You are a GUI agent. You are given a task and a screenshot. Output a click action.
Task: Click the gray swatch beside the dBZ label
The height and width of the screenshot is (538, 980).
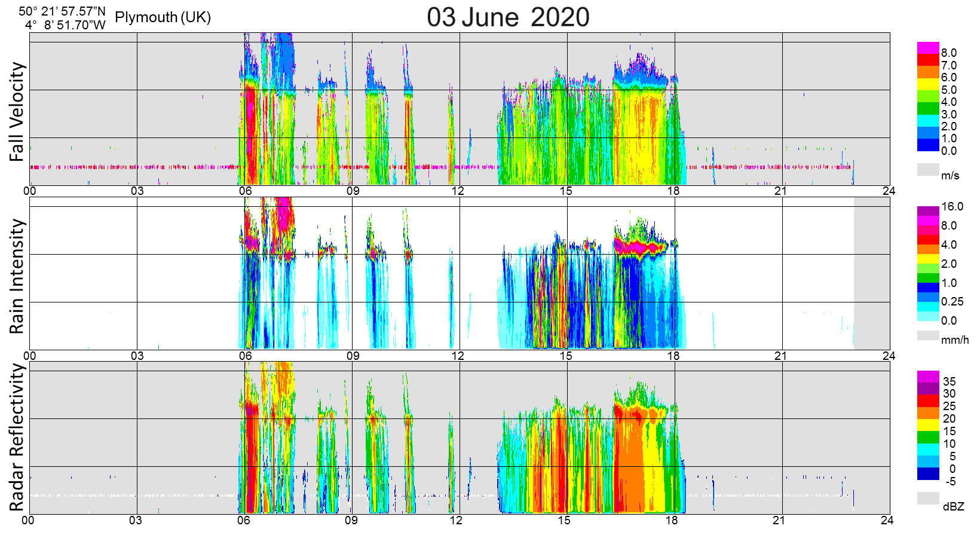[x=929, y=499]
